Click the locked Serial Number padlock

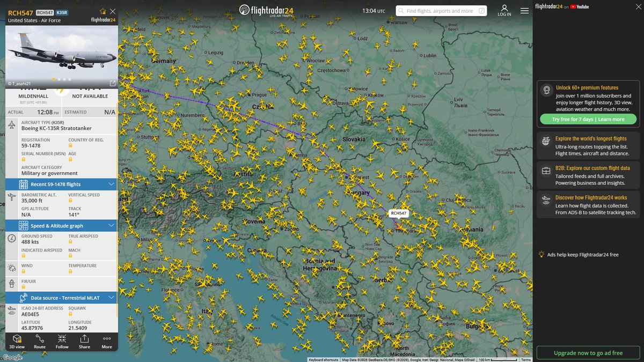coord(24,159)
